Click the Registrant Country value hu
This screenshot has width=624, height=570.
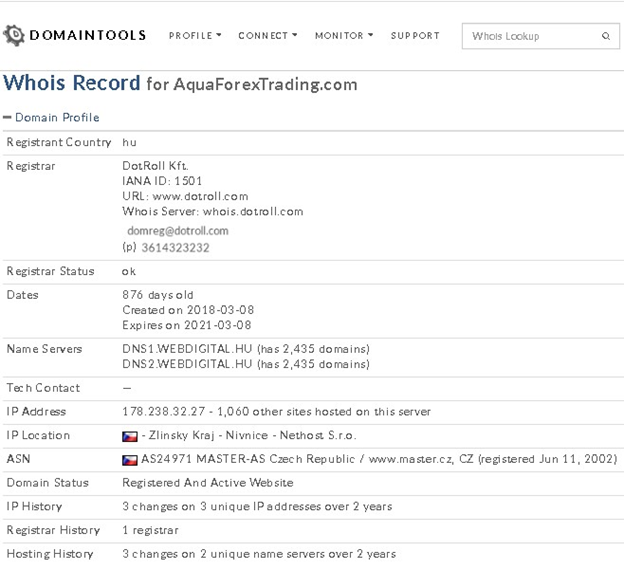(129, 142)
